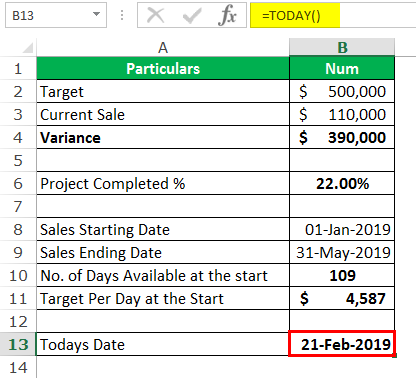416x378 pixels.
Task: Select all cells with the corner triangle
Action: (x=28, y=48)
